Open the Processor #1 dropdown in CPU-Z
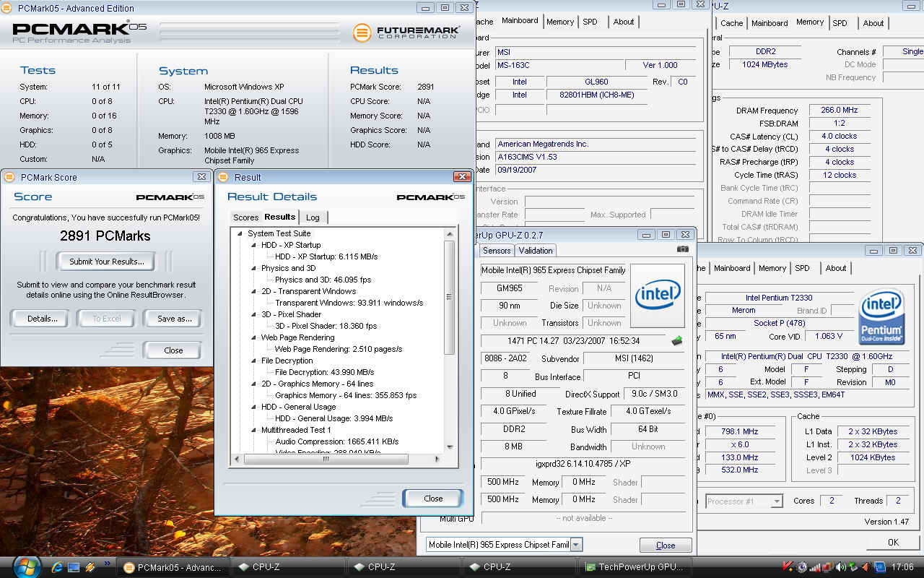The width and height of the screenshot is (924, 578). click(x=777, y=501)
